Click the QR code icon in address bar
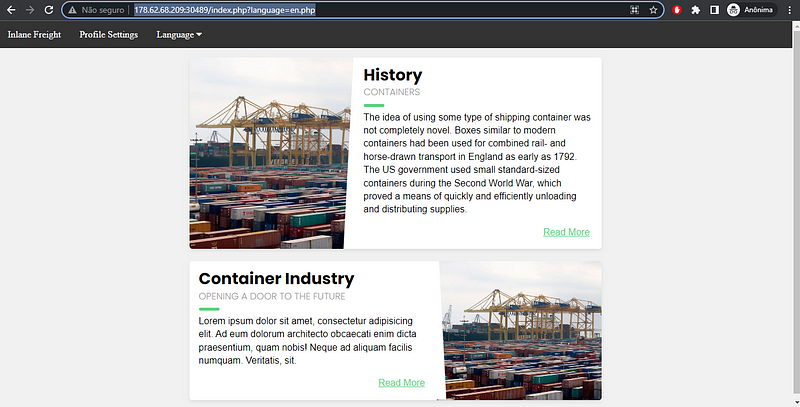Screen dimensions: 800x407 click(x=634, y=10)
